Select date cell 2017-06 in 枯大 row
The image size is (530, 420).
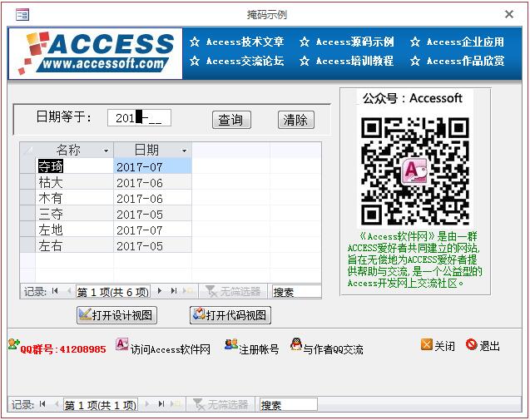pyautogui.click(x=153, y=182)
